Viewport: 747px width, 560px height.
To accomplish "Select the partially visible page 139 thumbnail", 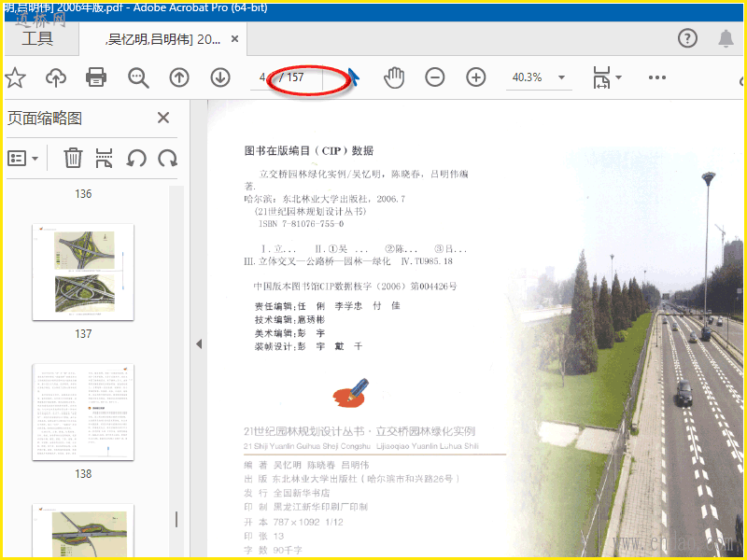I will tap(83, 530).
